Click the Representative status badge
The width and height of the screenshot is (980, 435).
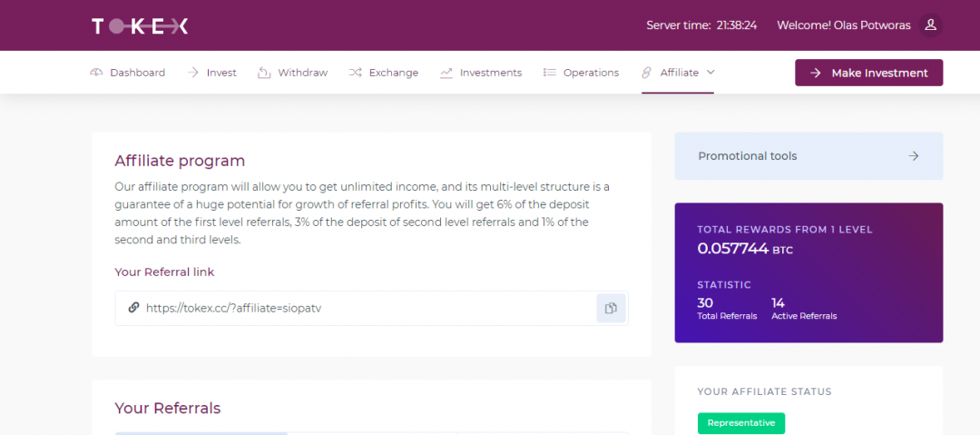click(740, 423)
